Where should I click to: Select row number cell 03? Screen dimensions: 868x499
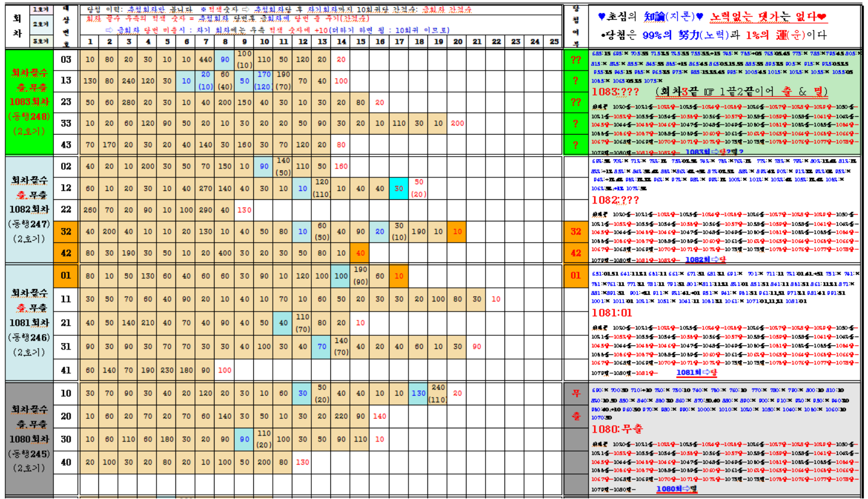(x=66, y=59)
